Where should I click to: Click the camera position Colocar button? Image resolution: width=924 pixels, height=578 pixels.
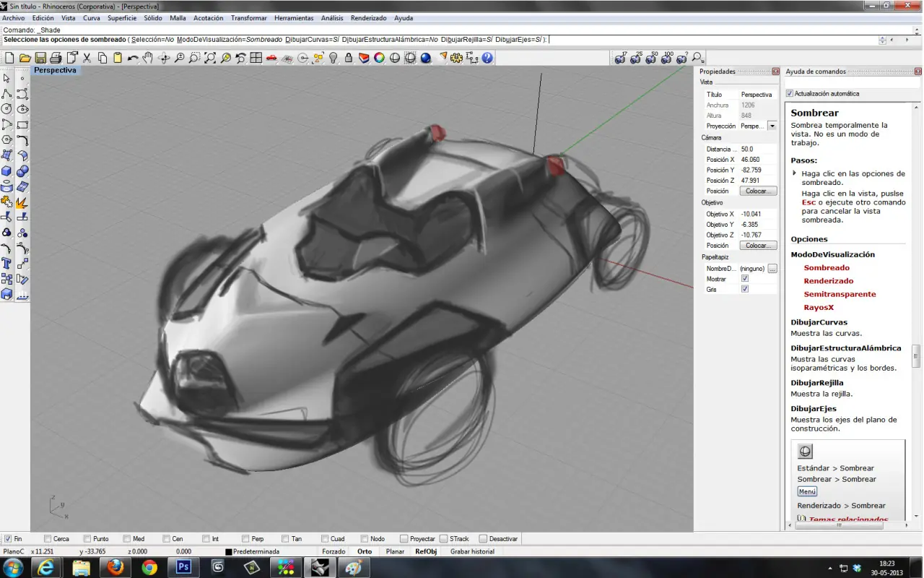click(758, 191)
